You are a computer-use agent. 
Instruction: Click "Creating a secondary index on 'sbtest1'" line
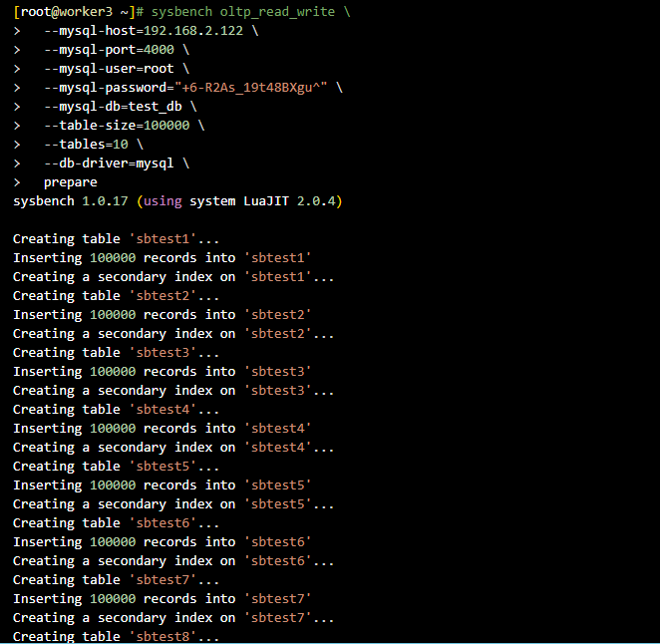click(x=173, y=277)
